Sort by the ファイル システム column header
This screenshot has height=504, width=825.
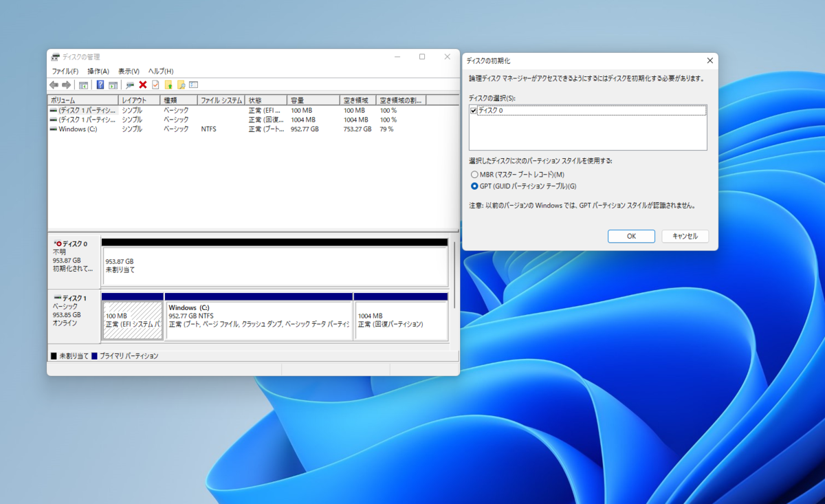coord(221,100)
